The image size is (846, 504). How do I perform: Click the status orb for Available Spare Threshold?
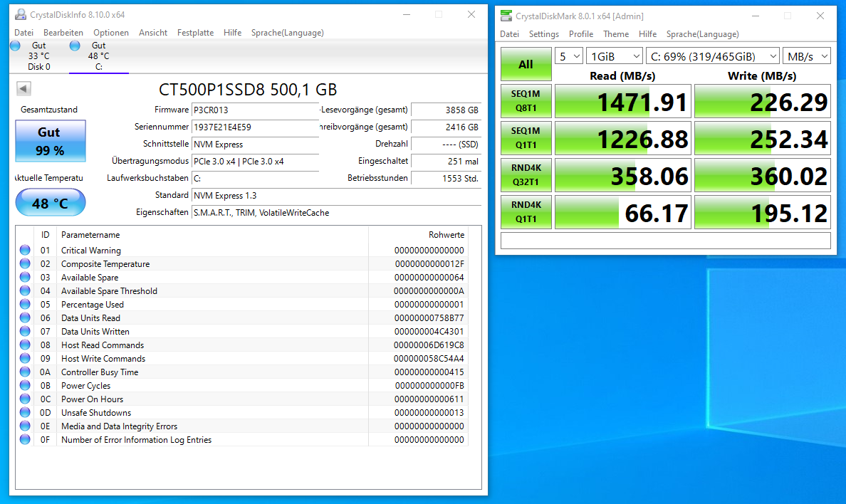pos(25,290)
